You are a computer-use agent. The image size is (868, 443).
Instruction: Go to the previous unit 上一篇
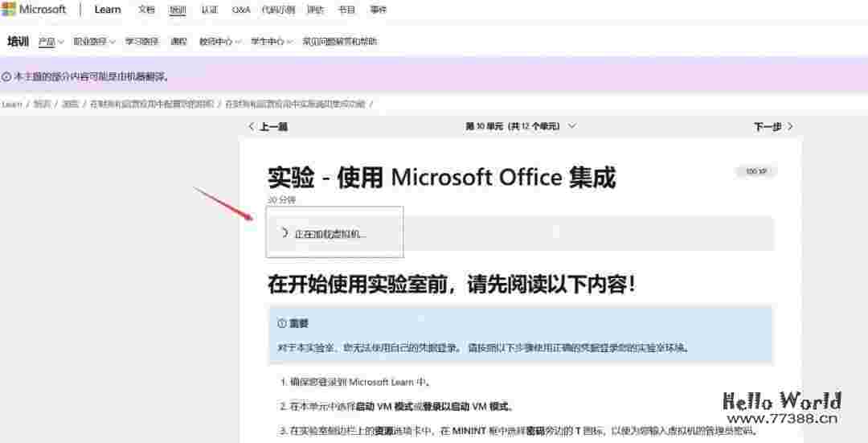coord(268,126)
